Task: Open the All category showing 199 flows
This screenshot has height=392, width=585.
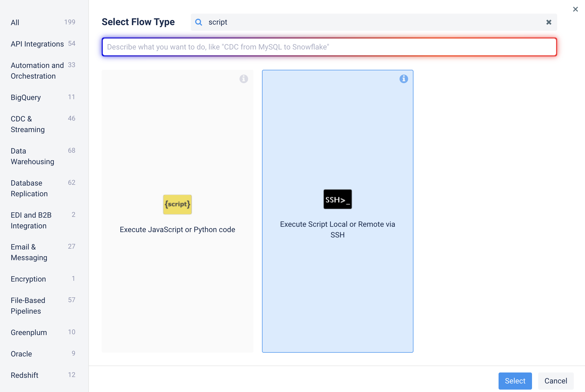Action: tap(15, 22)
